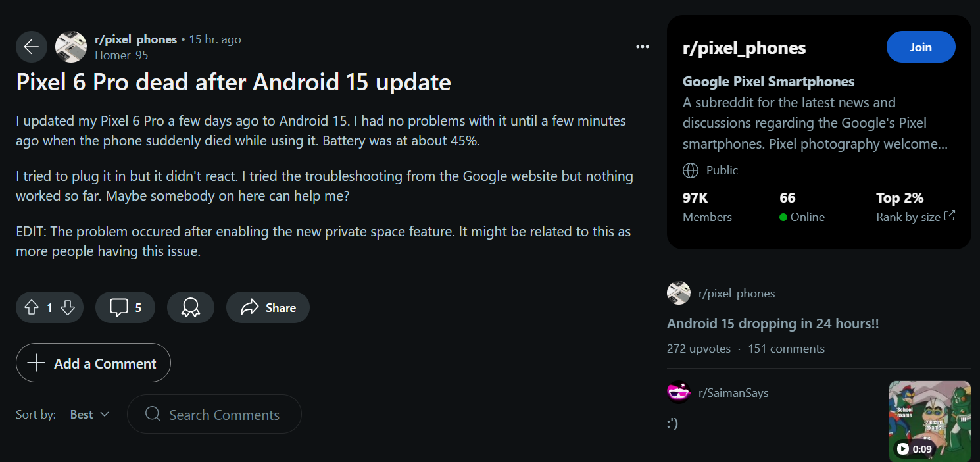
Task: Play the 0:09 video thumbnail
Action: [x=930, y=421]
